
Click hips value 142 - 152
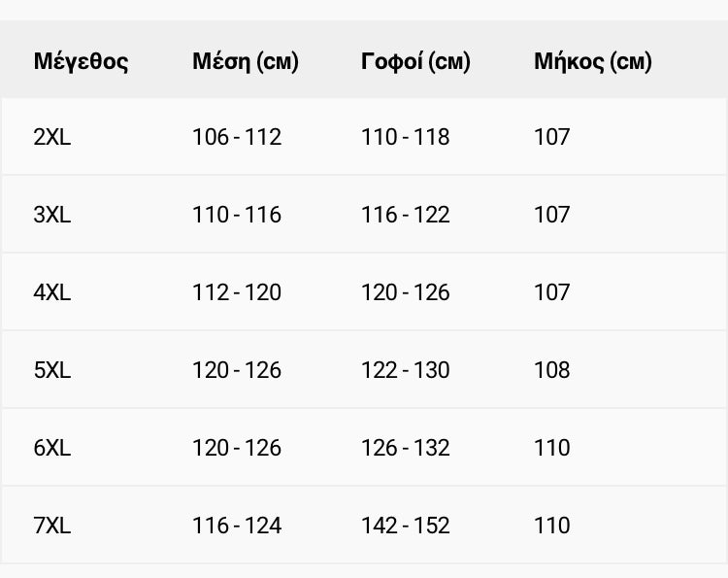point(406,526)
